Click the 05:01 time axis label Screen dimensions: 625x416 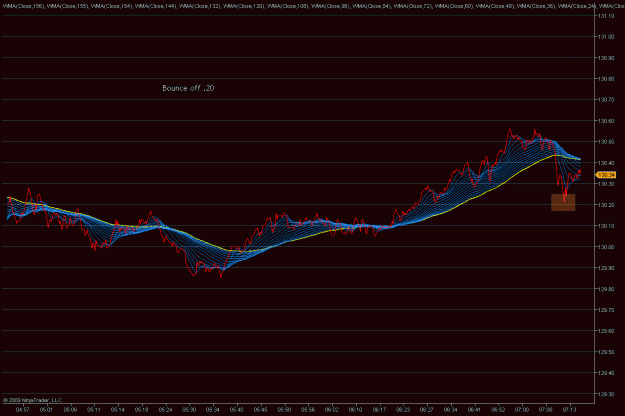tap(46, 410)
